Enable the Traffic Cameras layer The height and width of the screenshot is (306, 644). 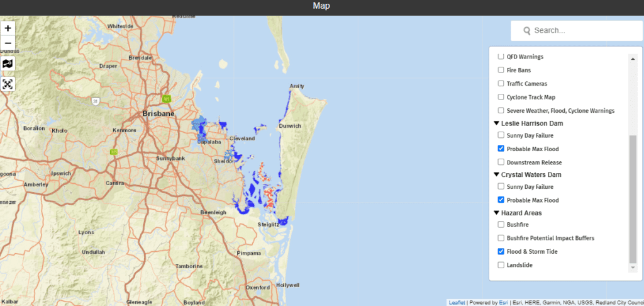click(x=501, y=84)
